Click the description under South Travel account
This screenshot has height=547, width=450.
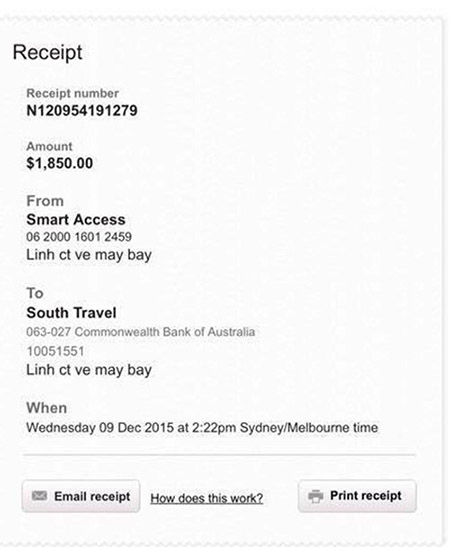tap(89, 370)
